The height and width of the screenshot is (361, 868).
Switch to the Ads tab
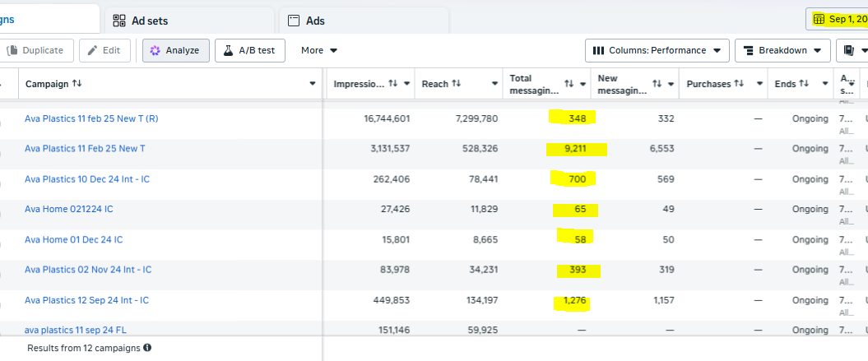pos(364,21)
